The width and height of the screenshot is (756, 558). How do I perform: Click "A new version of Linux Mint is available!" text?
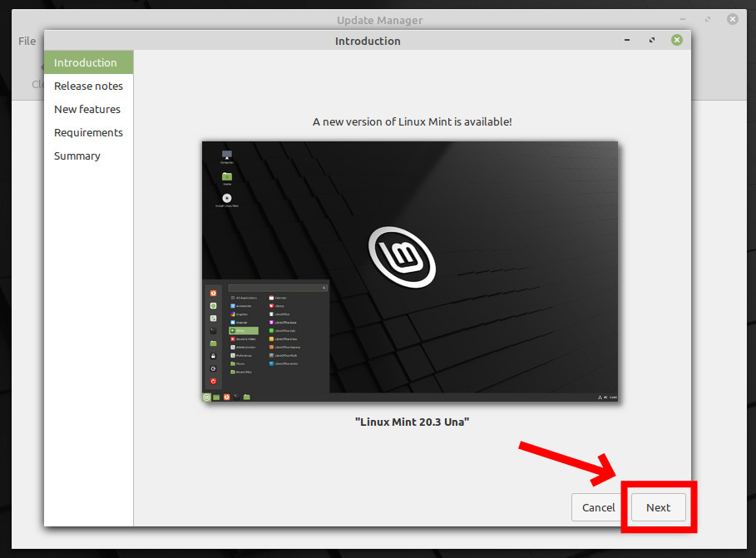(413, 121)
